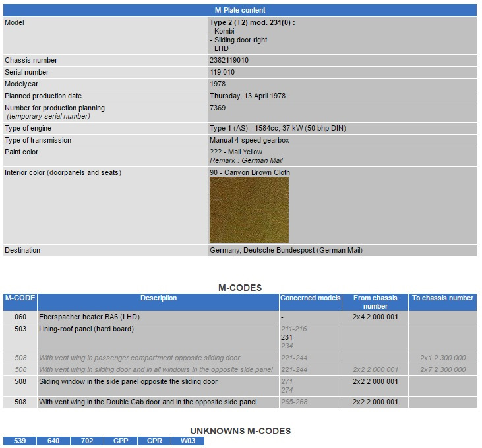Click the Concerned models column header
The width and height of the screenshot is (482, 448).
311,302
